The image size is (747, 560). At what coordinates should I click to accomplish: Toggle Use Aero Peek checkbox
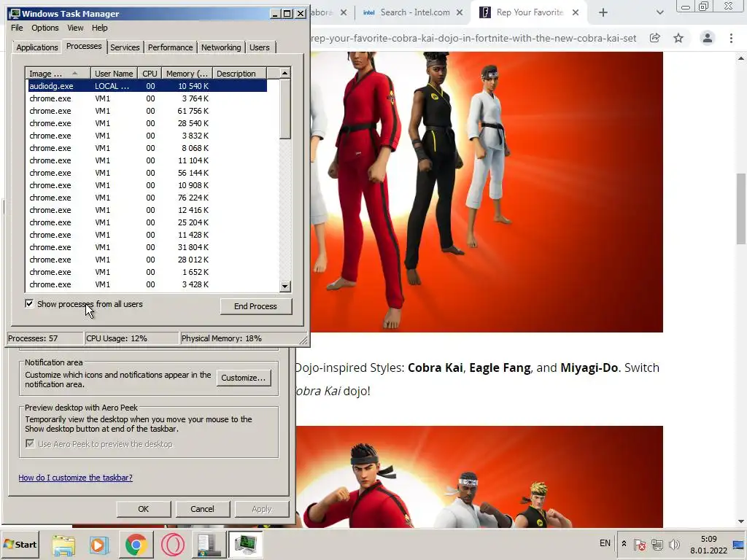(30, 444)
